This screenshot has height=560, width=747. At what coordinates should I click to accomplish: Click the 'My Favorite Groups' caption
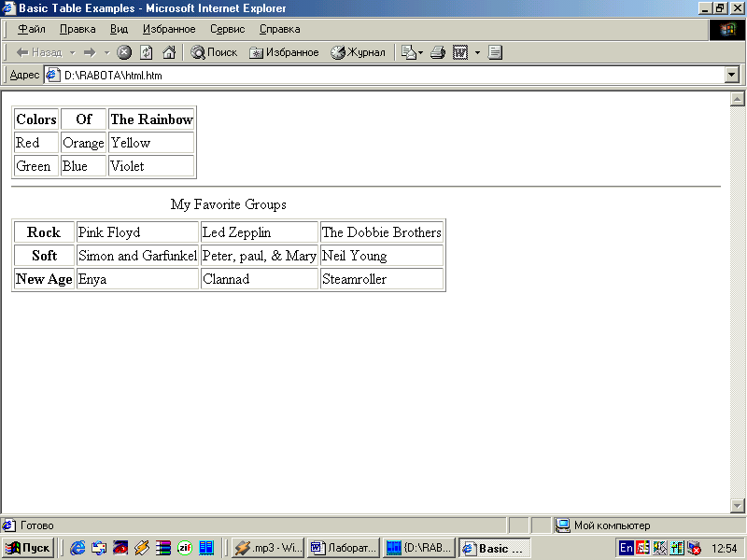click(228, 204)
